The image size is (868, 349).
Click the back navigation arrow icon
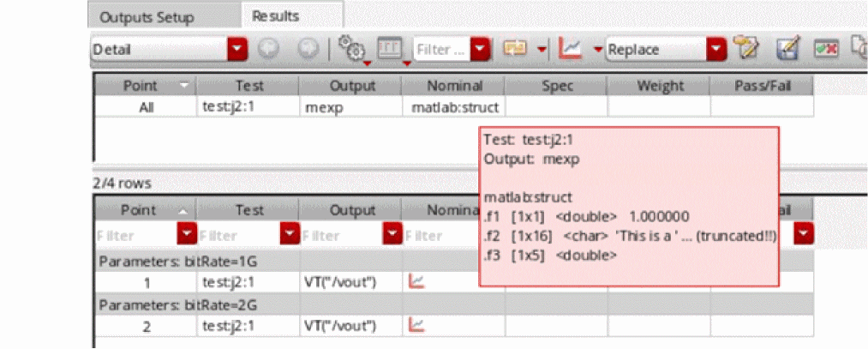pyautogui.click(x=270, y=50)
